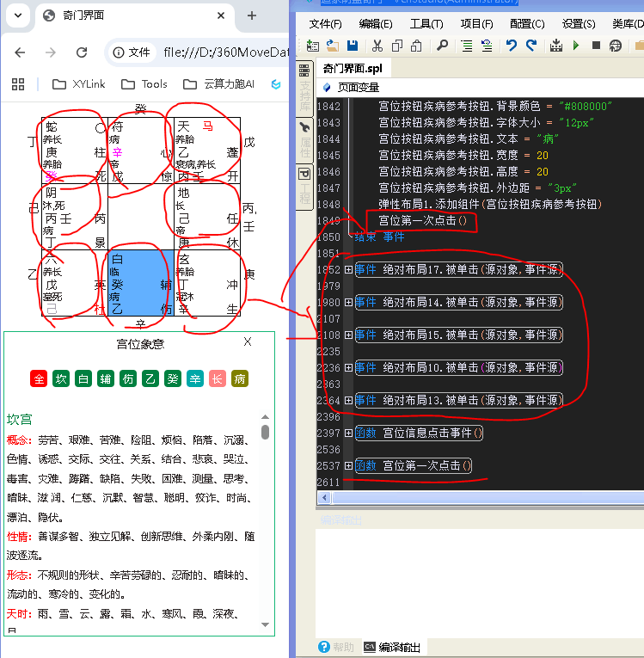Open the tab search dropdown chevron

17,16
